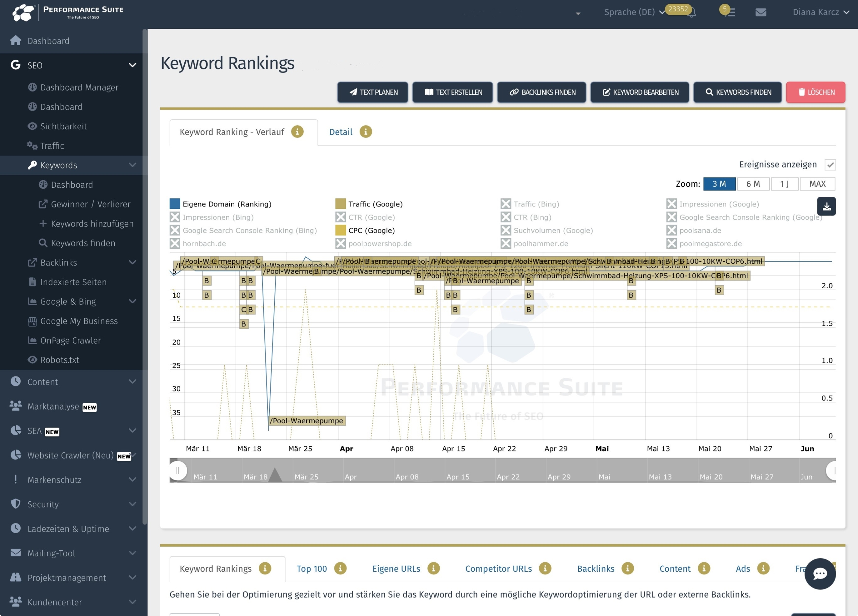
Task: Click the KEYWORD BEARBEITEN button
Action: [640, 92]
